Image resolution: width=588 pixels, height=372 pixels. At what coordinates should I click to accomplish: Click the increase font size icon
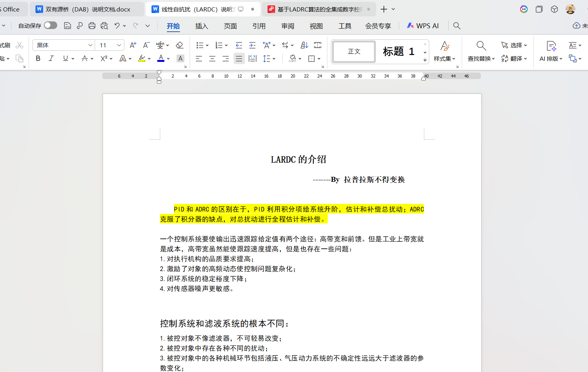coord(133,45)
